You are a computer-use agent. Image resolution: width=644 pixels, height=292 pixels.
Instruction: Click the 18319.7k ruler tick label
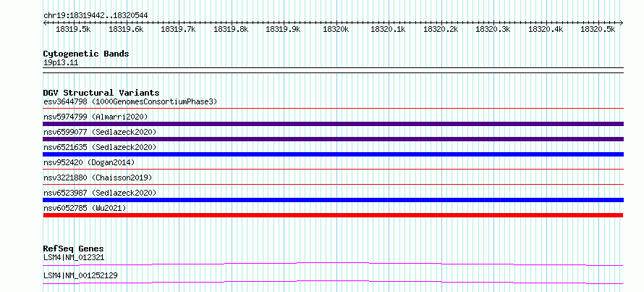coord(178,30)
